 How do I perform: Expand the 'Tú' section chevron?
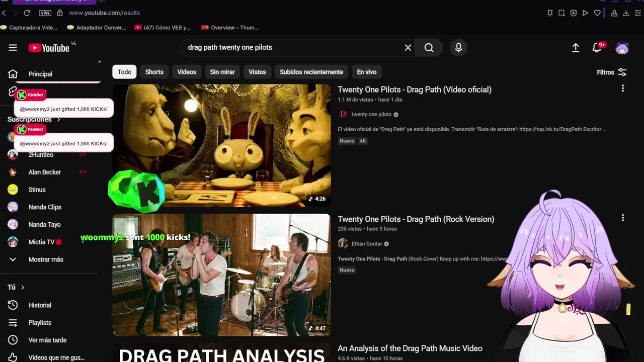[23, 287]
